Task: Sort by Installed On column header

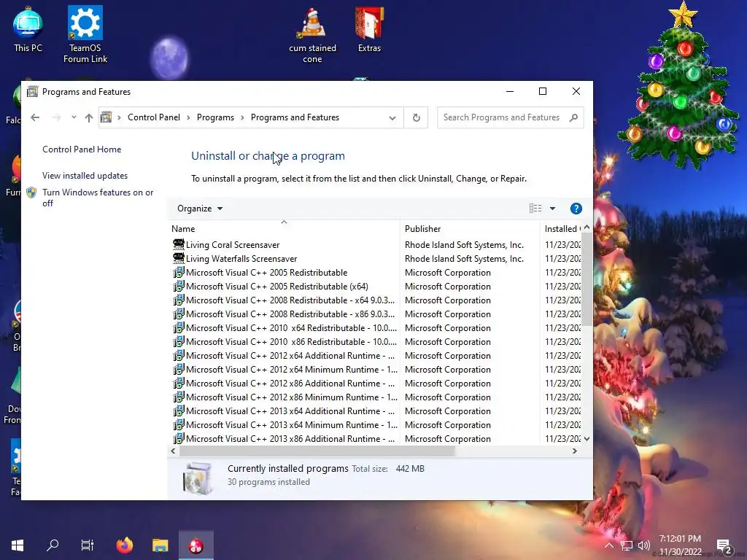Action: (562, 228)
